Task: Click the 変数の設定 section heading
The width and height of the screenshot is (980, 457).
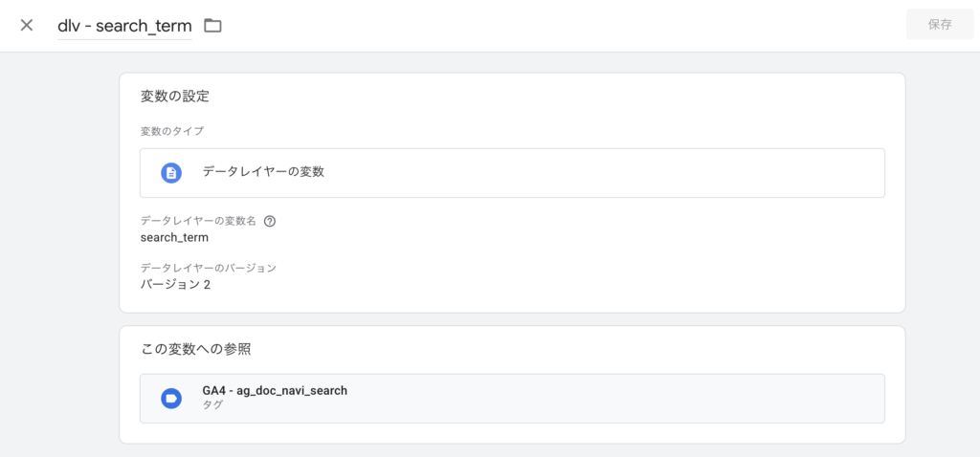Action: (x=174, y=97)
